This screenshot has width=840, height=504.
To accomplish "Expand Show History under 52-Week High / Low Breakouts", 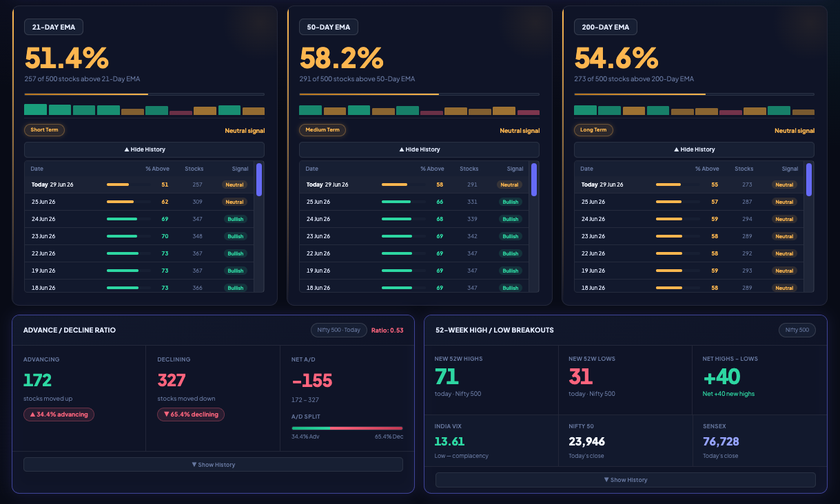I will [625, 480].
